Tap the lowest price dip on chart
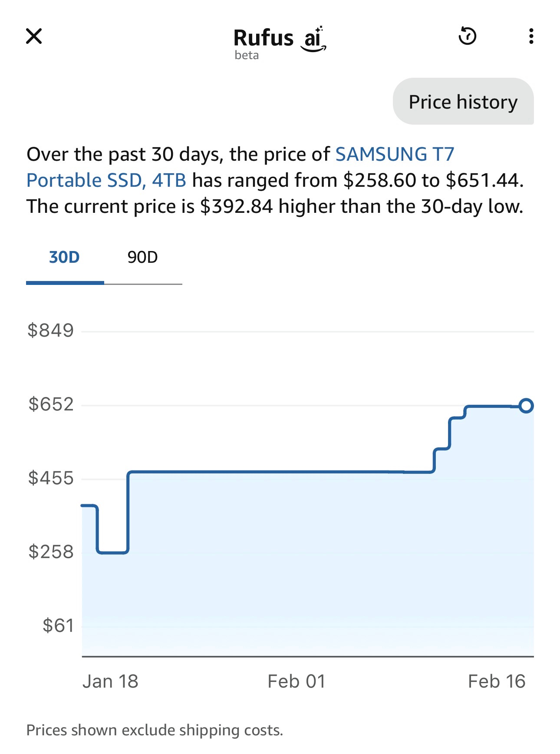The height and width of the screenshot is (754, 560). coord(113,552)
